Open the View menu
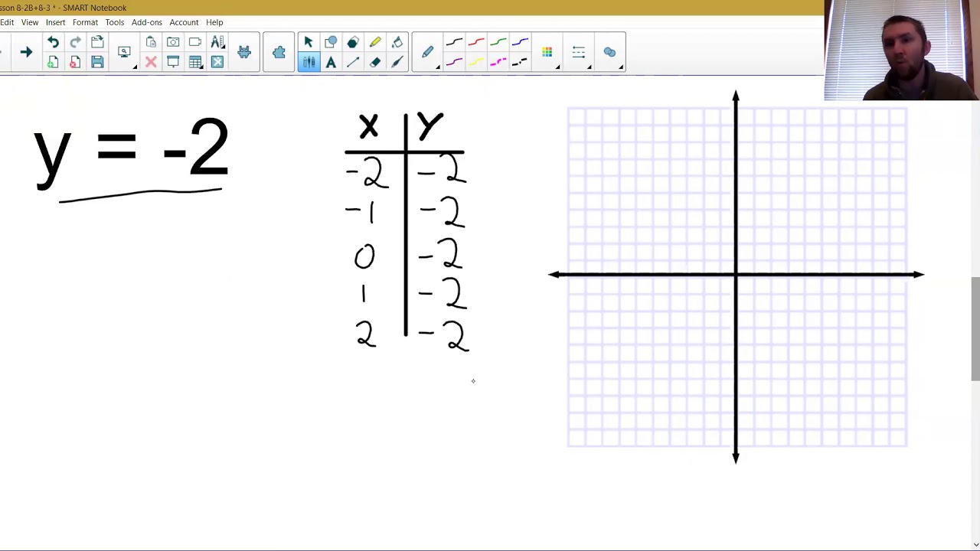The height and width of the screenshot is (551, 980). (30, 22)
